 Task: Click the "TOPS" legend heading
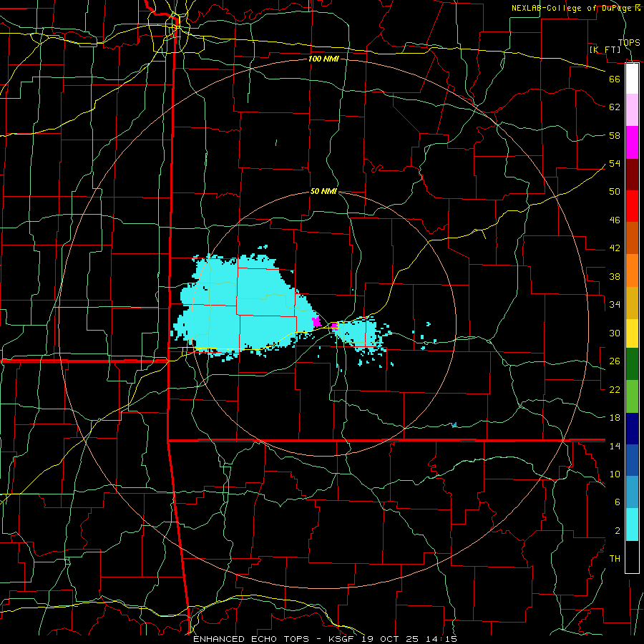(x=629, y=42)
